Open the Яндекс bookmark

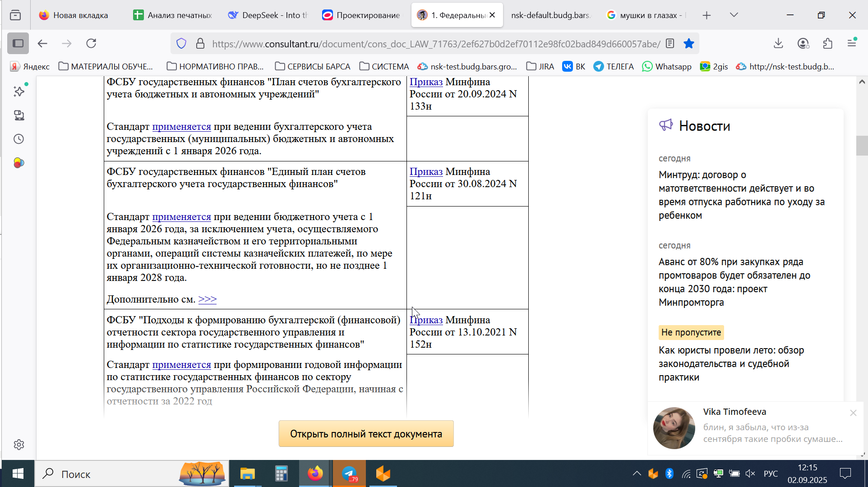click(30, 66)
